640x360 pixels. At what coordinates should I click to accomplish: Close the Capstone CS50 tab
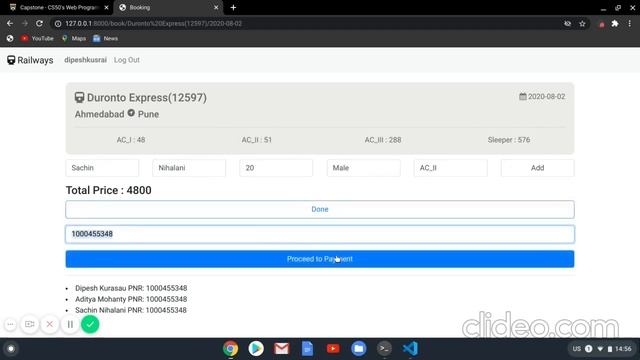107,7
